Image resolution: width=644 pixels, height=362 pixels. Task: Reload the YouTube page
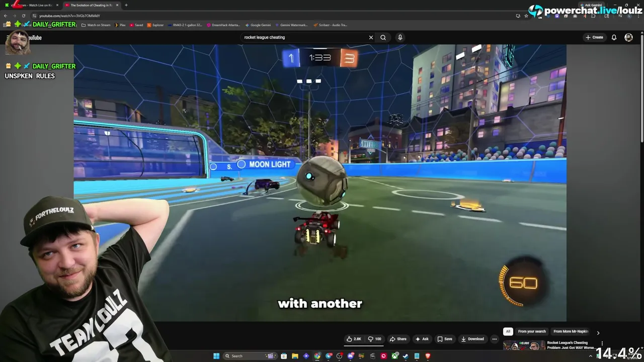(23, 16)
